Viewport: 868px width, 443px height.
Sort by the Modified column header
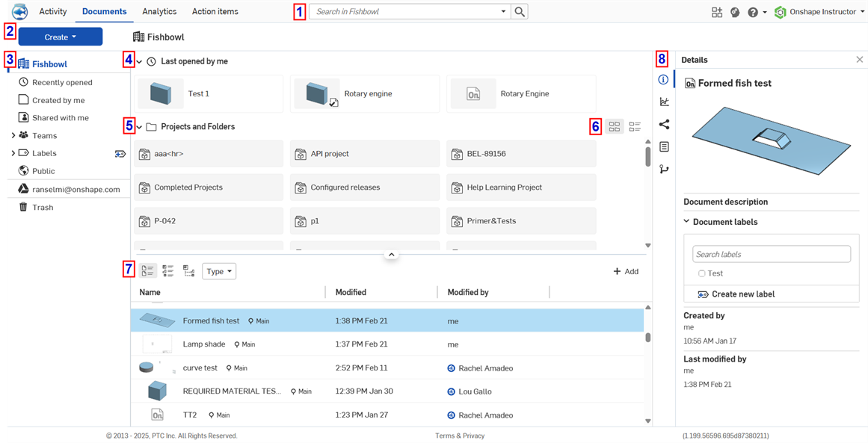351,292
